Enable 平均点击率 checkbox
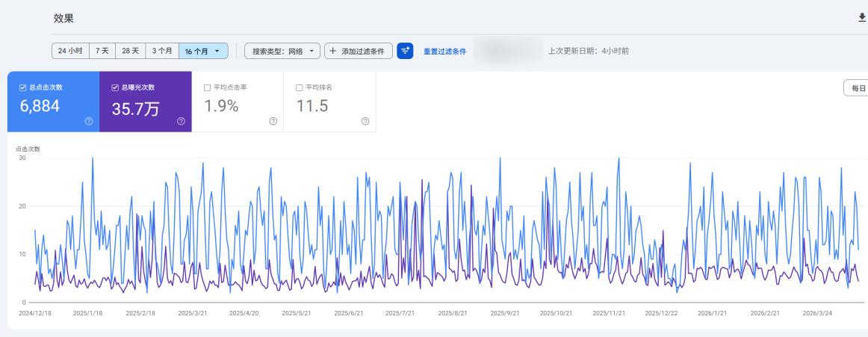Screen dimensions: 868x337 click(207, 87)
